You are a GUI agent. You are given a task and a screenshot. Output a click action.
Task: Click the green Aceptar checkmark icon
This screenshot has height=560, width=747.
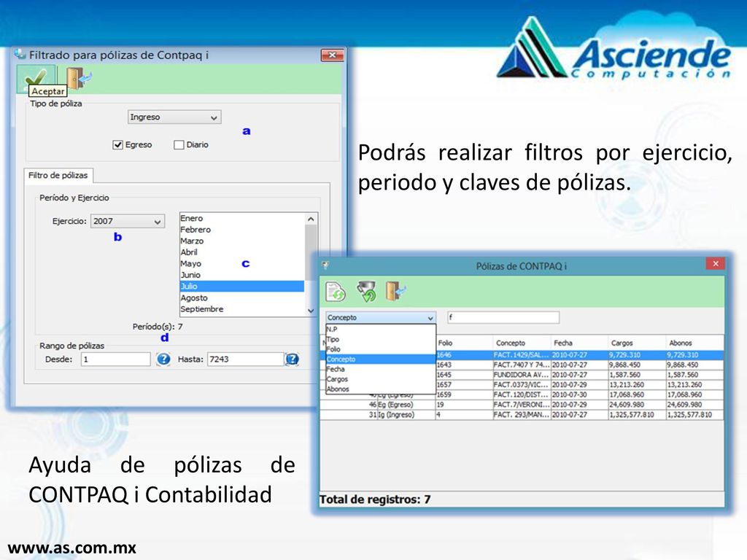pyautogui.click(x=36, y=77)
